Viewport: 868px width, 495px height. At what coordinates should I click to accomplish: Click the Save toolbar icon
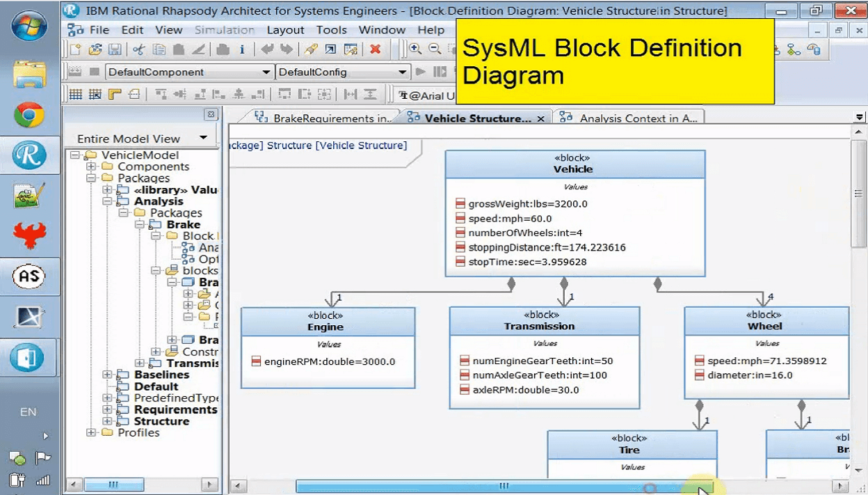click(x=115, y=49)
